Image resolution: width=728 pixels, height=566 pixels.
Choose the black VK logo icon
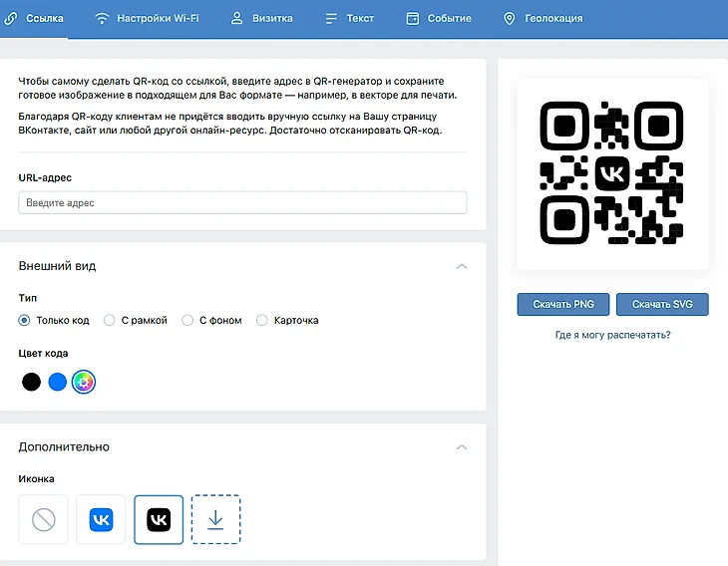159,519
